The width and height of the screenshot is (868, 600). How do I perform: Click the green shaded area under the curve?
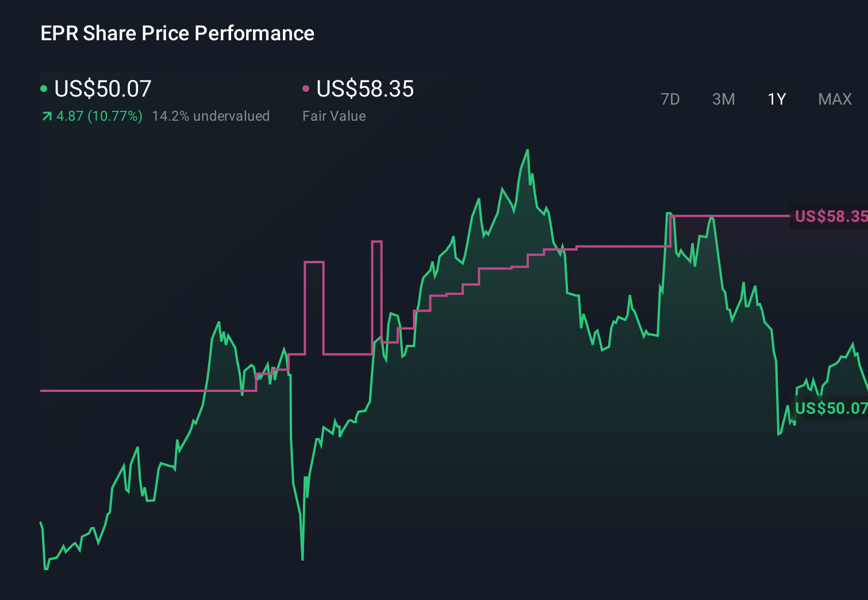(x=517, y=402)
